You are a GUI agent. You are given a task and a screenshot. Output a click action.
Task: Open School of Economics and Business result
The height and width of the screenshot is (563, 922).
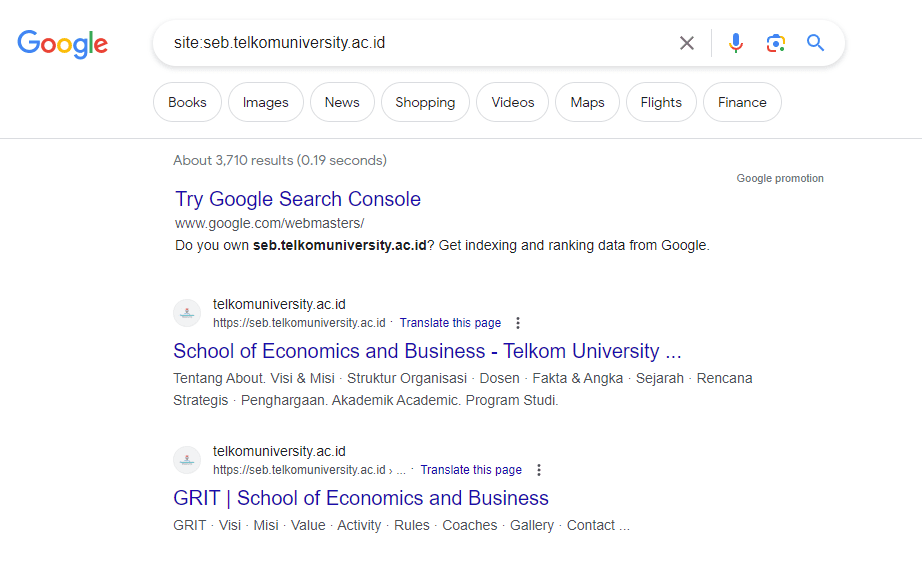pyautogui.click(x=427, y=351)
